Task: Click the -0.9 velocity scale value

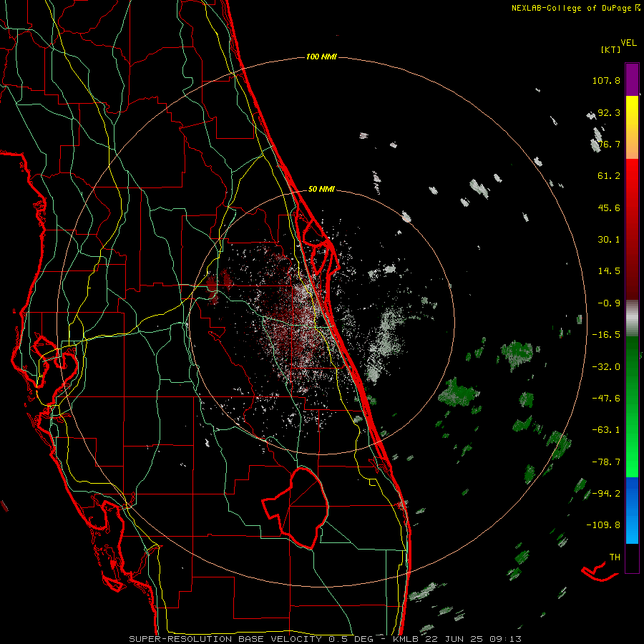Action: (609, 303)
